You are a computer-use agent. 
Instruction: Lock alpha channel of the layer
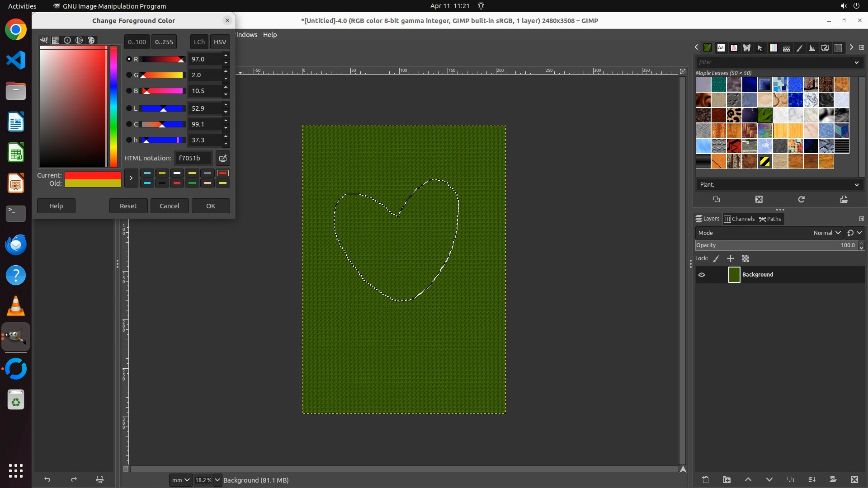745,258
